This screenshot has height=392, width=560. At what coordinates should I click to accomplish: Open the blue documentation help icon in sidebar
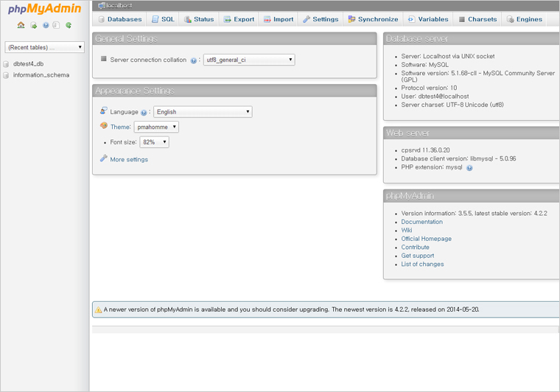click(x=46, y=25)
